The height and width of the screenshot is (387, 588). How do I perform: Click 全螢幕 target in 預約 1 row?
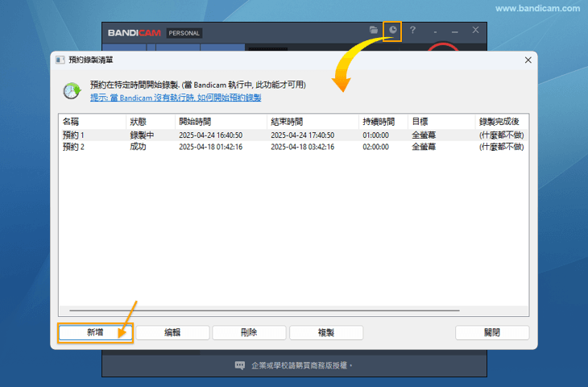click(424, 135)
